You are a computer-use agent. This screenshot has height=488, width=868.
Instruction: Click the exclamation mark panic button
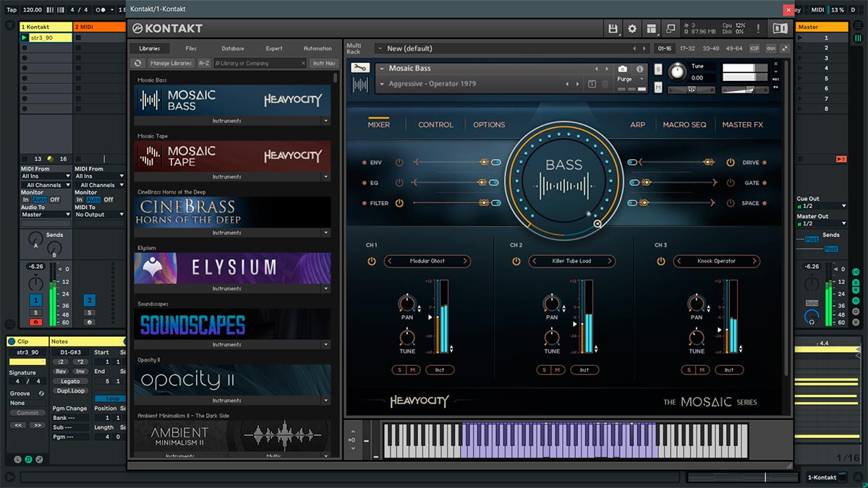tap(758, 28)
